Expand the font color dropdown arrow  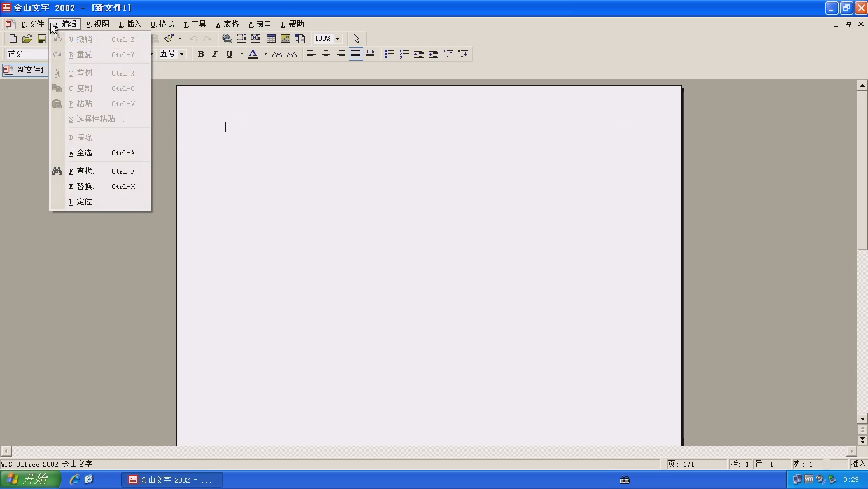265,54
